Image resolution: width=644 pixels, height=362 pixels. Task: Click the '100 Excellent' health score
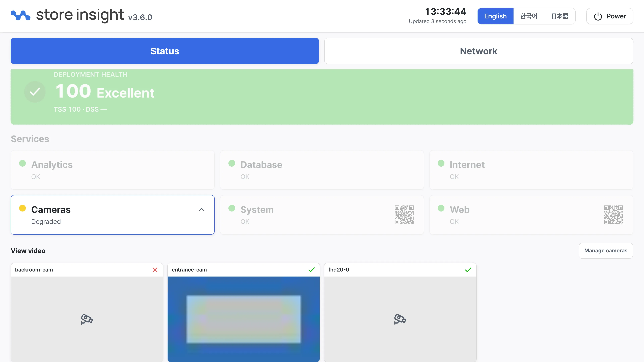coord(105,92)
